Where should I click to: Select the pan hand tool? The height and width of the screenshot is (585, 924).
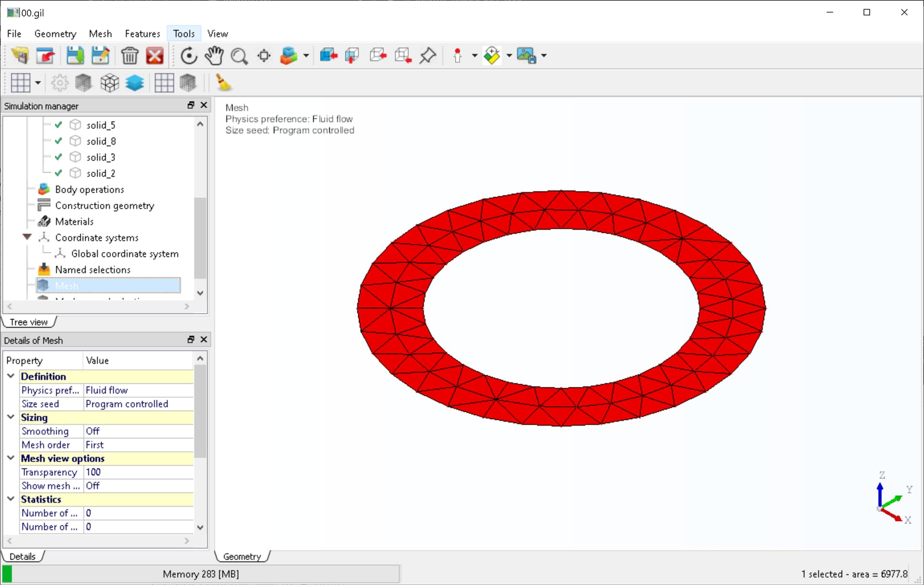pyautogui.click(x=214, y=56)
